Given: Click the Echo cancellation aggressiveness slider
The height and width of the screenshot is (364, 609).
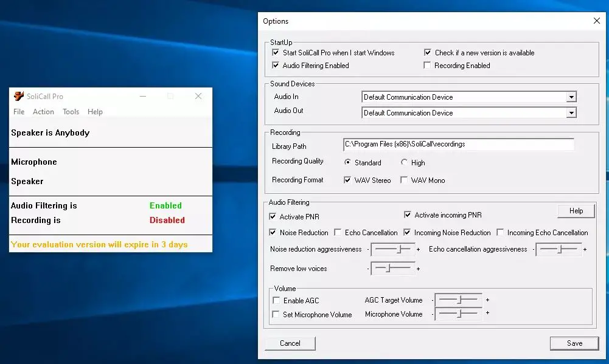Looking at the screenshot, I should click(559, 249).
